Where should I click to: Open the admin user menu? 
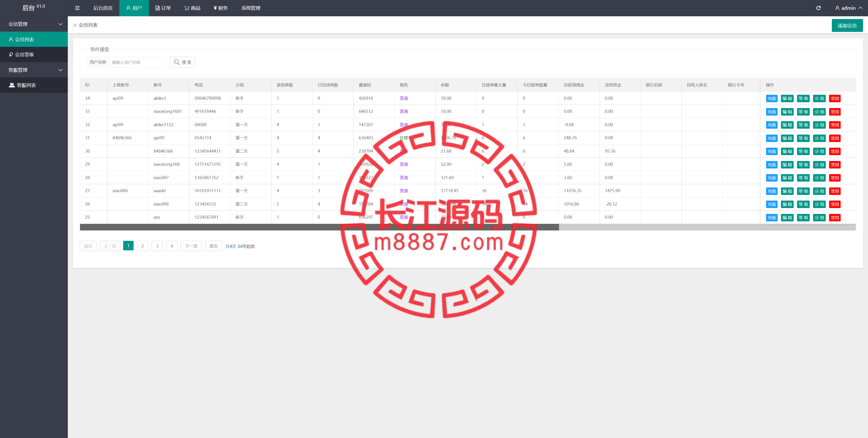(849, 8)
